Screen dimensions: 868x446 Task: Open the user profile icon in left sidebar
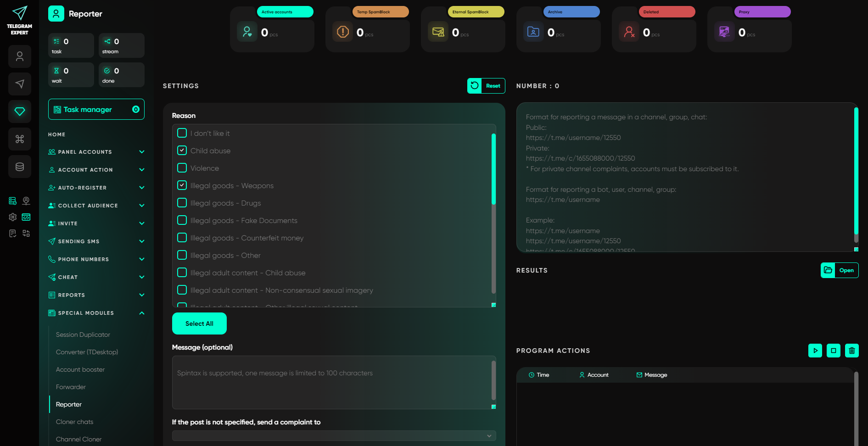click(19, 56)
